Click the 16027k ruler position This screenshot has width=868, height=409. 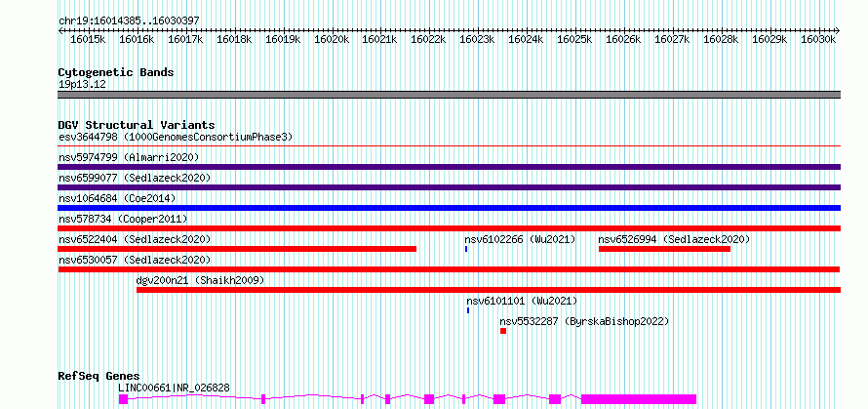pos(672,39)
